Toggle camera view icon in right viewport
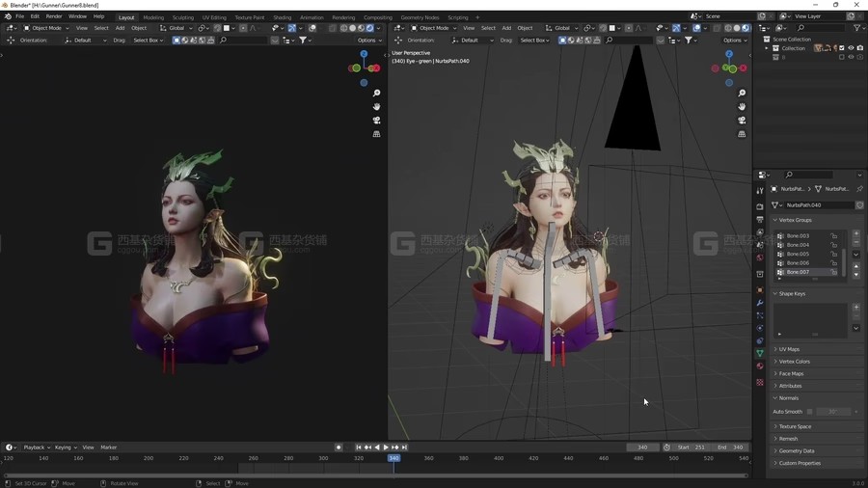Image resolution: width=868 pixels, height=488 pixels. click(742, 120)
